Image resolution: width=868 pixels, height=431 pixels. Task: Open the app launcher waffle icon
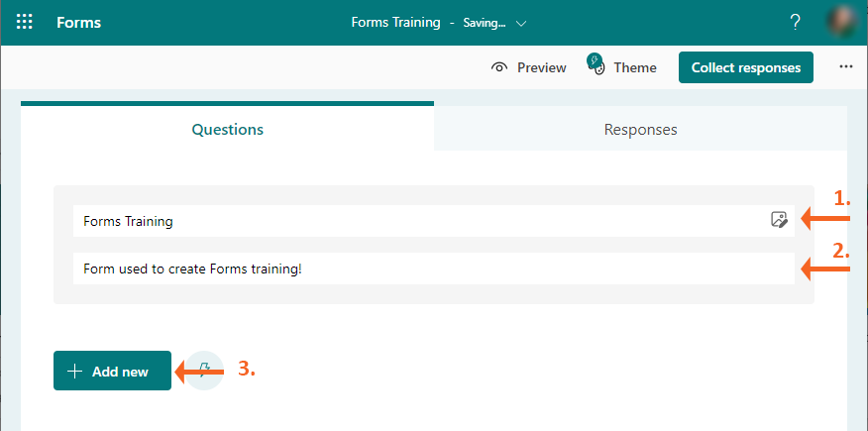point(25,22)
